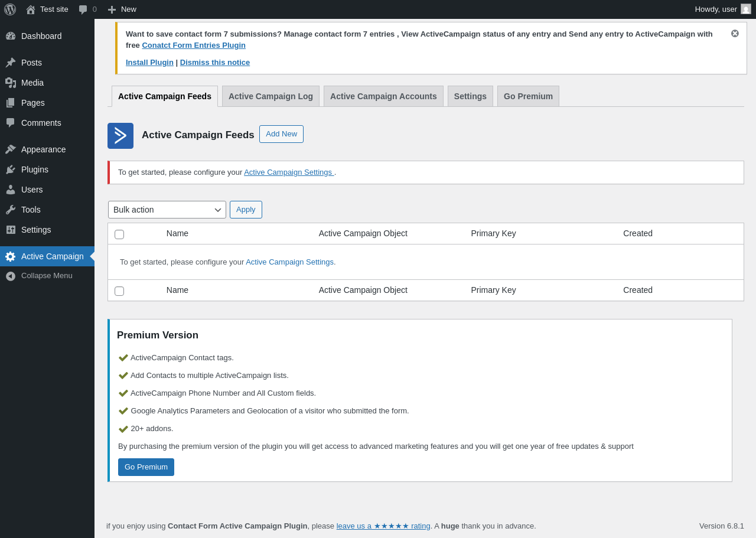Follow the Conatct Form Entries Plugin link
The image size is (756, 538).
pyautogui.click(x=194, y=45)
